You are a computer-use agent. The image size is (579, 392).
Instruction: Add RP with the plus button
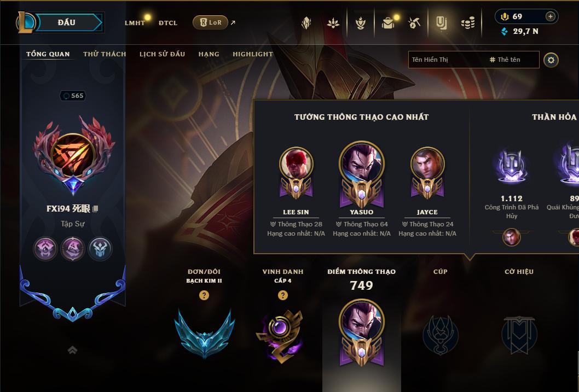click(550, 16)
